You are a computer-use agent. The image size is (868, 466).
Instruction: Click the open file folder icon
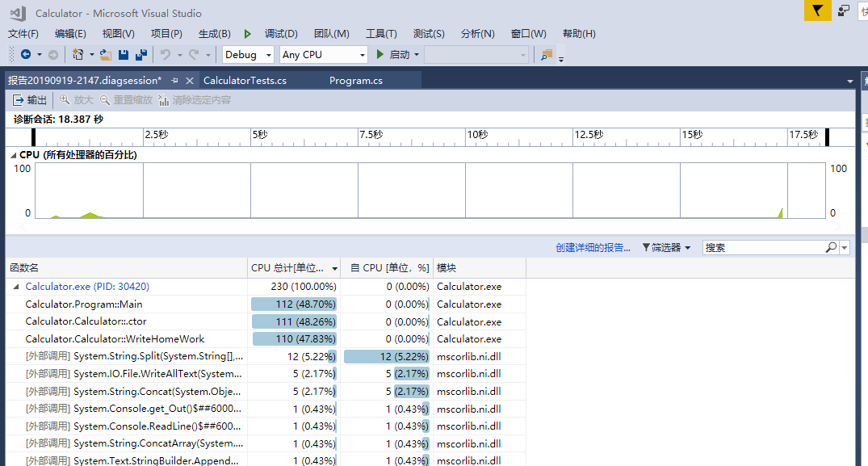[x=105, y=54]
